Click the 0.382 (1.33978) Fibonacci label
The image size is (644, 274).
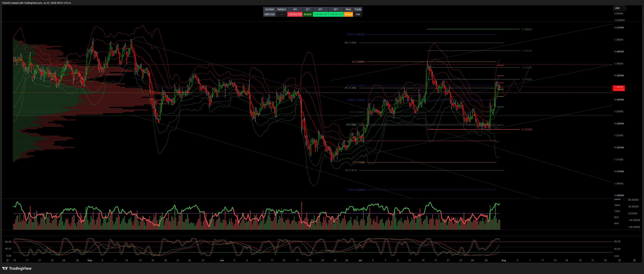(x=356, y=100)
